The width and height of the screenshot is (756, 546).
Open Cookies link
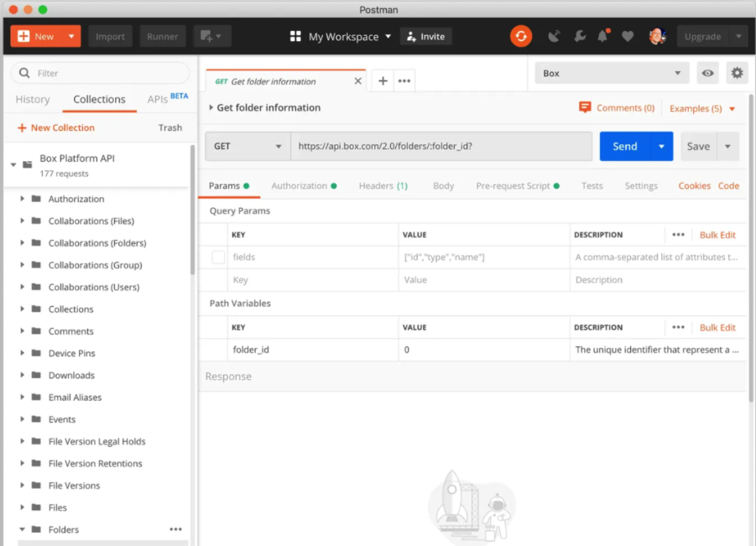click(694, 185)
